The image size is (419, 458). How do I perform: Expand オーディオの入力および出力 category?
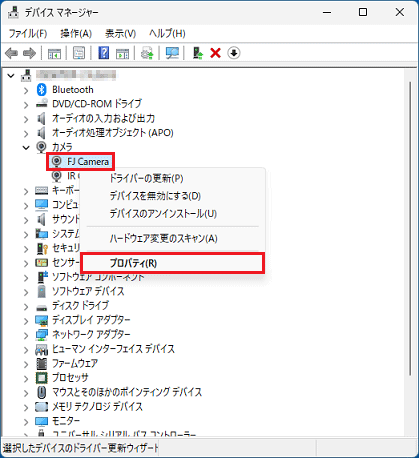(26, 119)
